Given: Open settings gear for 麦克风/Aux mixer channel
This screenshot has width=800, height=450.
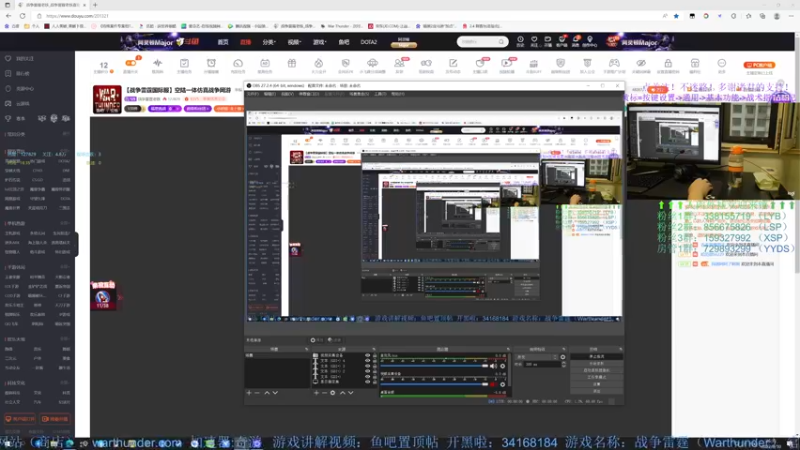Looking at the screenshot, I should [503, 366].
